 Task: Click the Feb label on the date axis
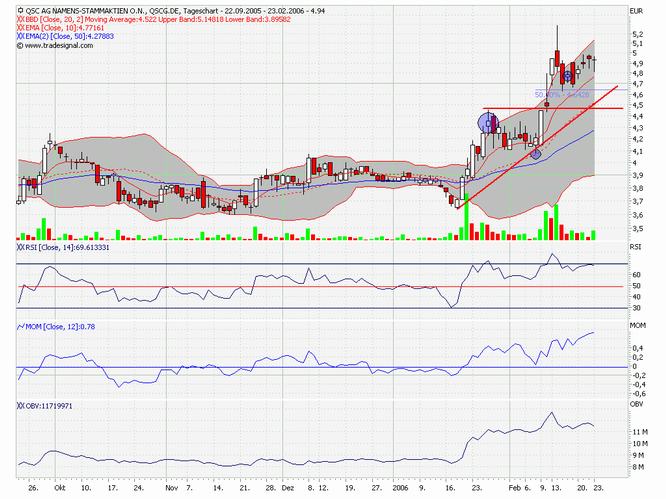(514, 488)
